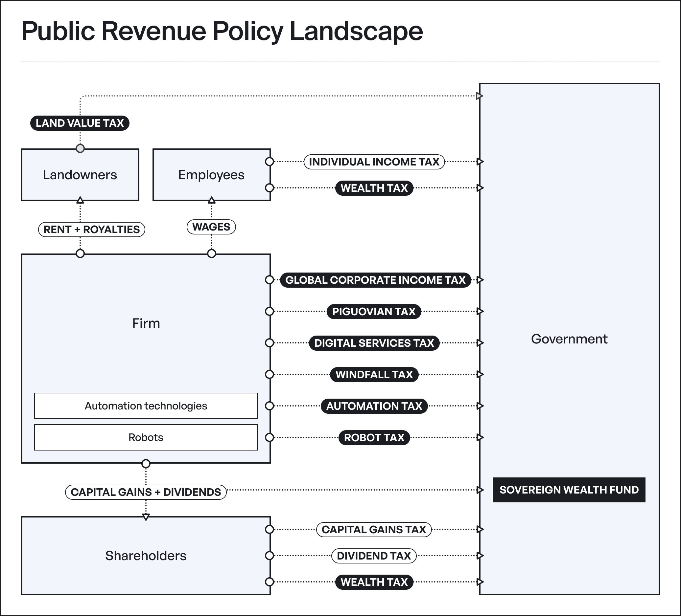This screenshot has height=616, width=681.
Task: Click the gray circle connector atop Landowners
Action: coord(80,148)
